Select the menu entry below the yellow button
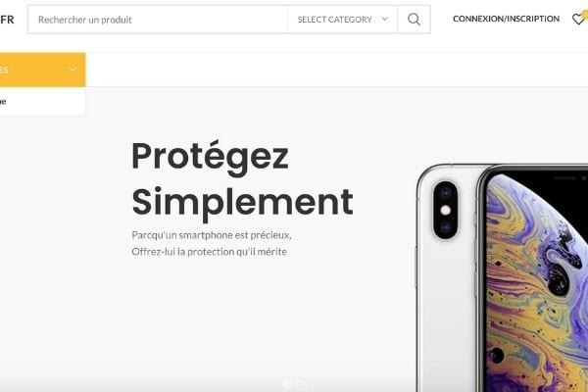Screen dimensions: 588x392 [x=42, y=101]
